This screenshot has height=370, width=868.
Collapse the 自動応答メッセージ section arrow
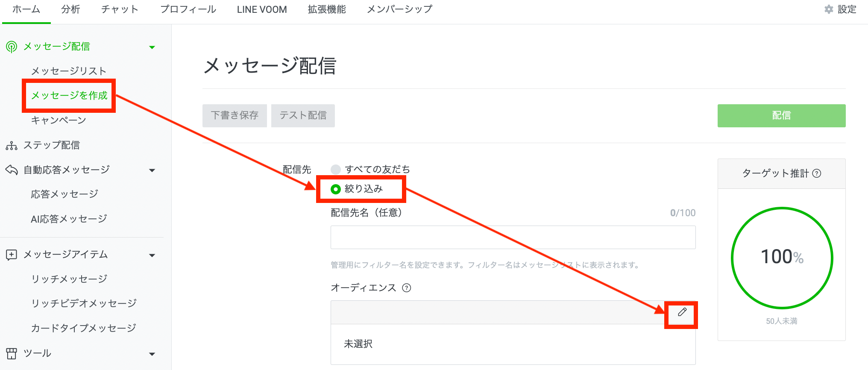pyautogui.click(x=152, y=170)
